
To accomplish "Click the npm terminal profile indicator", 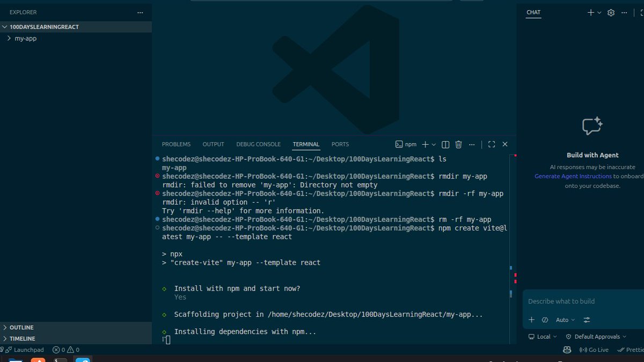I will tap(406, 144).
